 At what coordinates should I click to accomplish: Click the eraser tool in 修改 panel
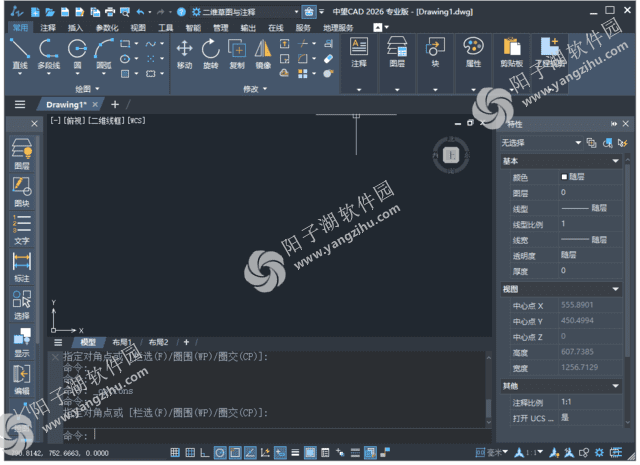328,59
